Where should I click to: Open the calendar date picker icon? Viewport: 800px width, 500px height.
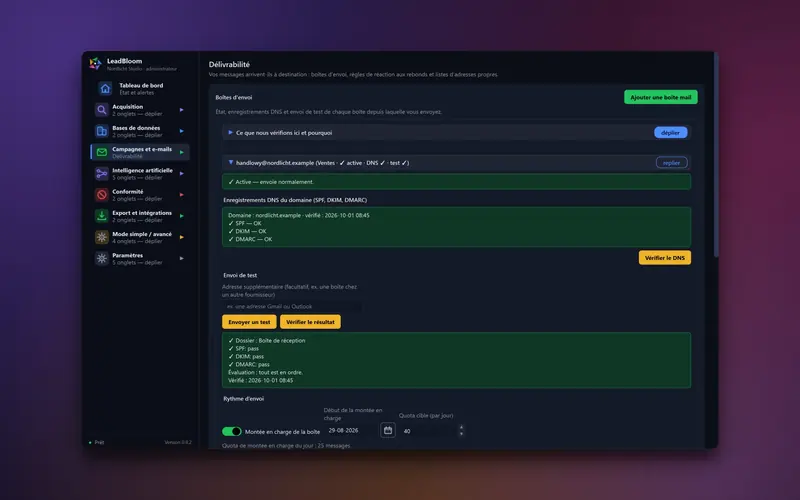coord(388,431)
